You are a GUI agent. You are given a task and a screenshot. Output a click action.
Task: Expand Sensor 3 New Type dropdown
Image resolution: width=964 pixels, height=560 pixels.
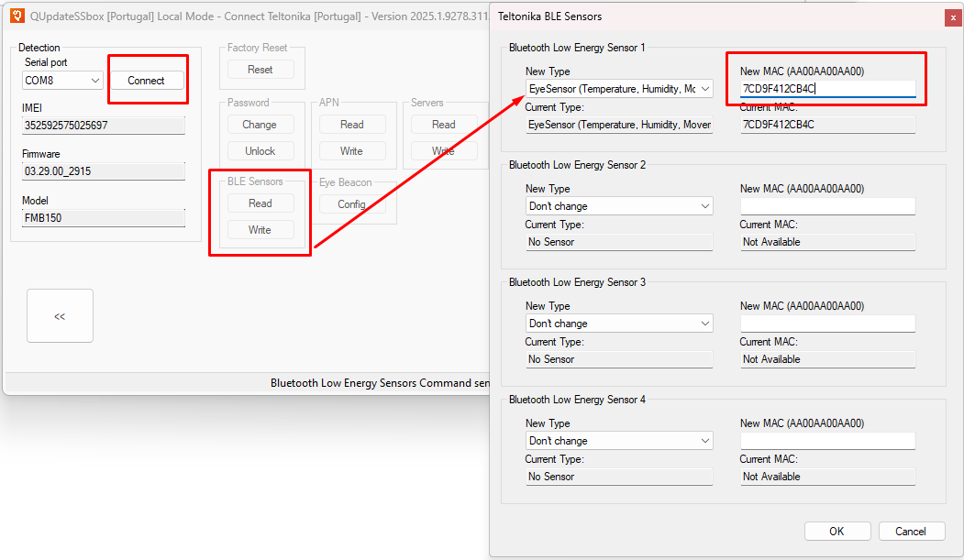[x=619, y=324]
